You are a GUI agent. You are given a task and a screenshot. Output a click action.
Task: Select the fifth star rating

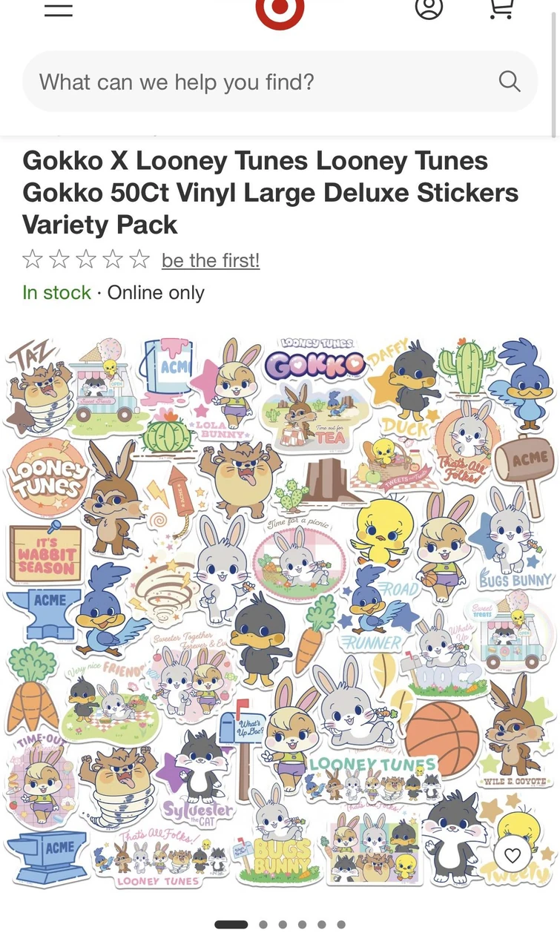click(x=139, y=260)
